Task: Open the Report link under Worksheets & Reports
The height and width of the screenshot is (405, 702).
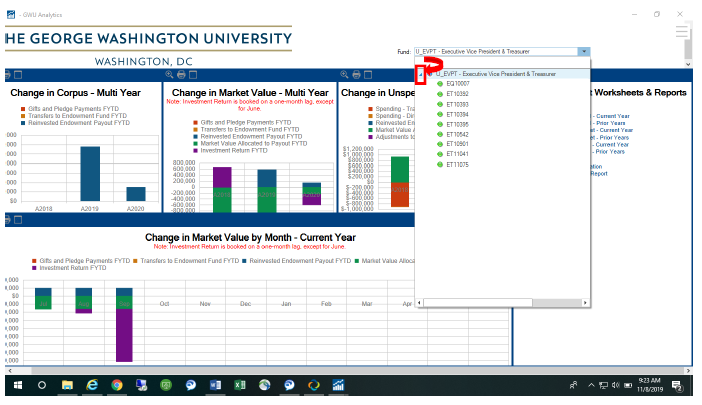Action: click(x=599, y=174)
